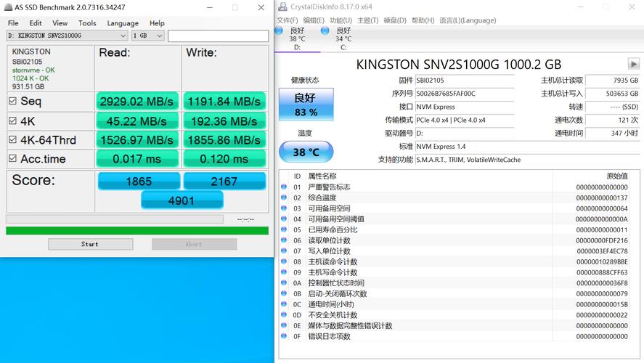Click the serial number field 50026B7685FAF00C
Screen dimensions: 644x363
pyautogui.click(x=465, y=94)
